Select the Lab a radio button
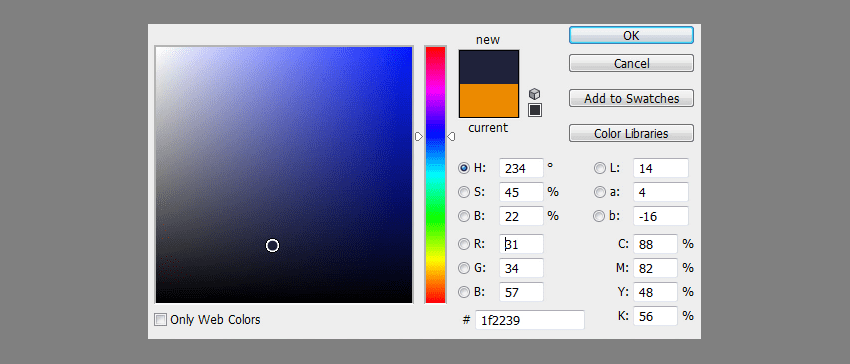850x364 pixels. [x=600, y=192]
